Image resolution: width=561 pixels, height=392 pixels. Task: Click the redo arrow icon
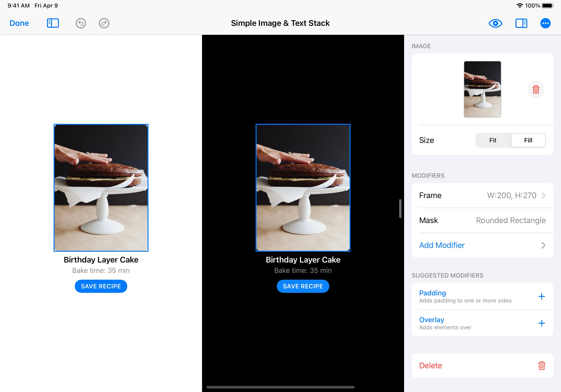104,24
